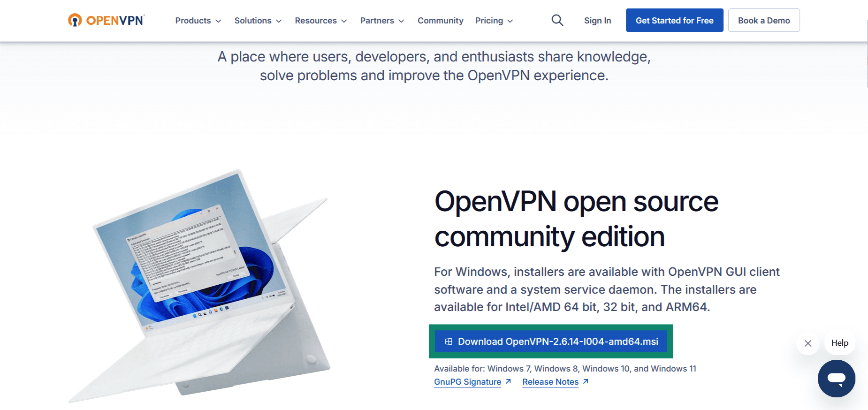Expand the Solutions menu

click(x=258, y=21)
